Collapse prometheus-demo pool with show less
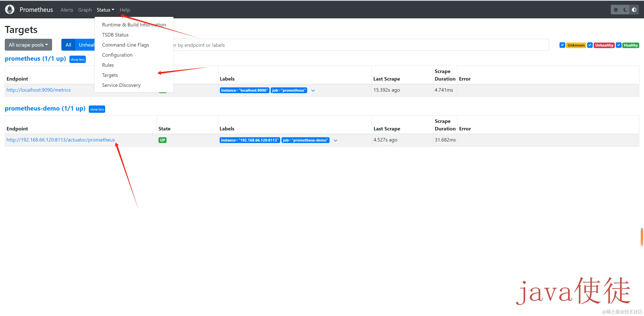Screen dimensions: 644x316 click(x=97, y=109)
